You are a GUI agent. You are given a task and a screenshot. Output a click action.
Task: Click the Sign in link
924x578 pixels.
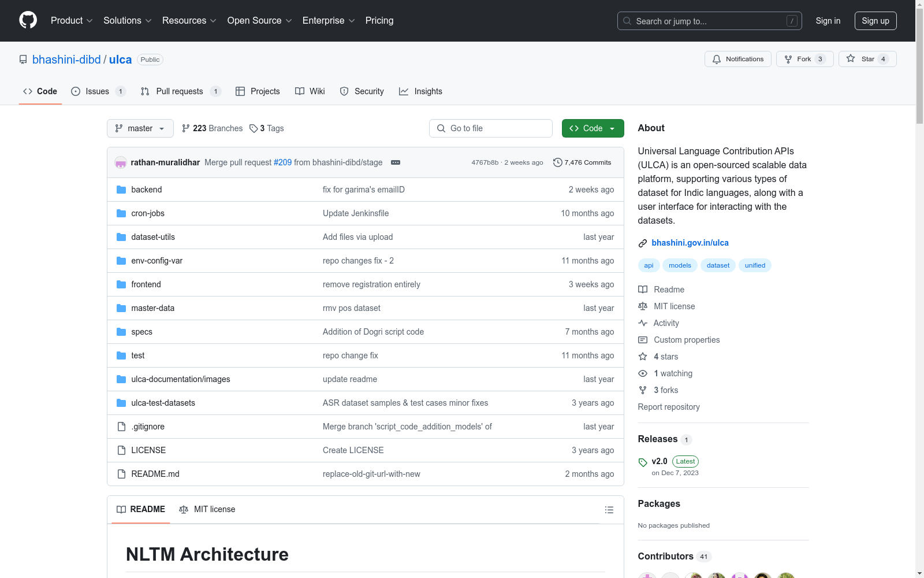(828, 21)
